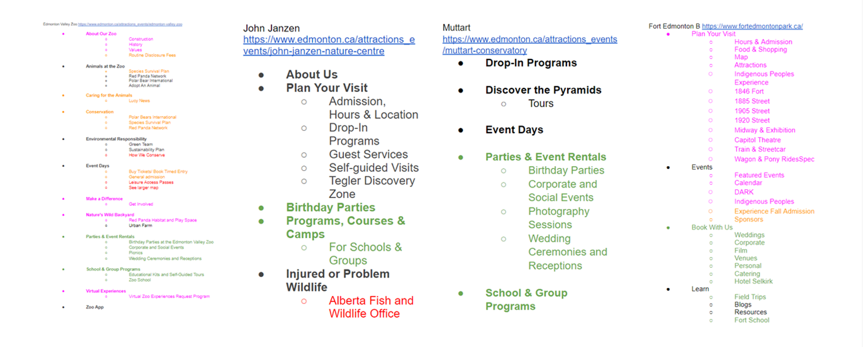Click 'Capitol Theatre' item
The height and width of the screenshot is (347, 868).
click(x=757, y=140)
